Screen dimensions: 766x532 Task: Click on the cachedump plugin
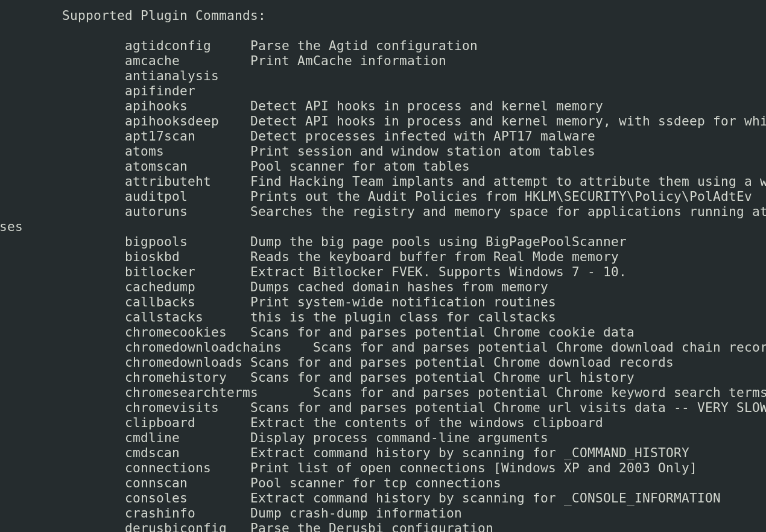[160, 287]
